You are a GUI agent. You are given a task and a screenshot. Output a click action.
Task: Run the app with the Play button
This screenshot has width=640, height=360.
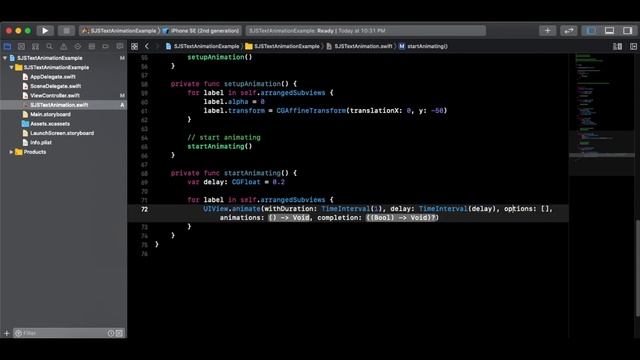coord(45,31)
